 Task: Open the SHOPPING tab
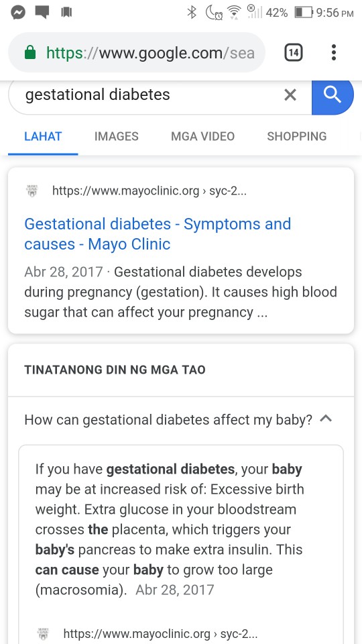pos(297,136)
